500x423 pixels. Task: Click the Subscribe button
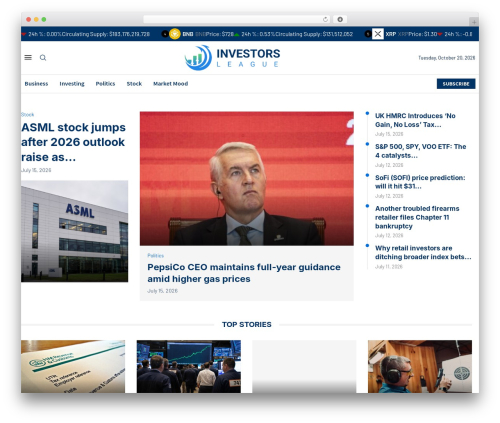tap(456, 84)
